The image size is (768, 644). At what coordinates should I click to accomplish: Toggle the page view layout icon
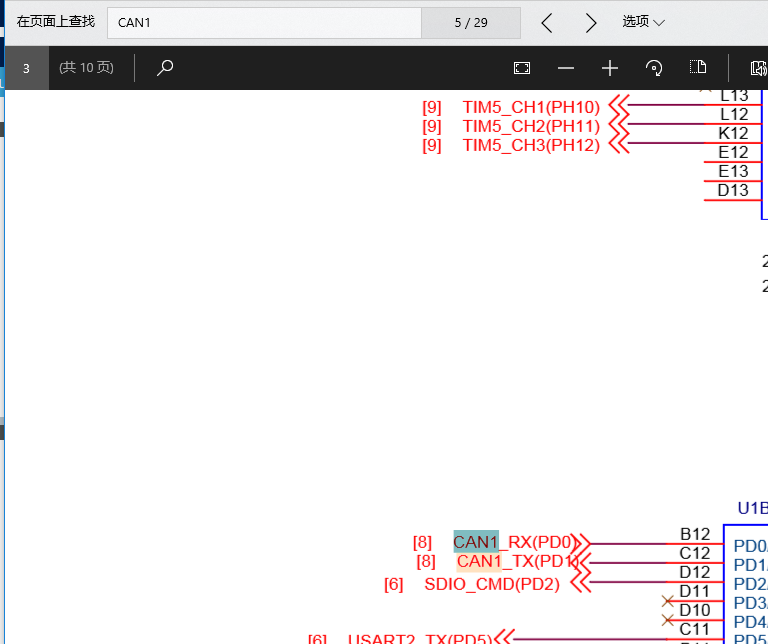698,67
